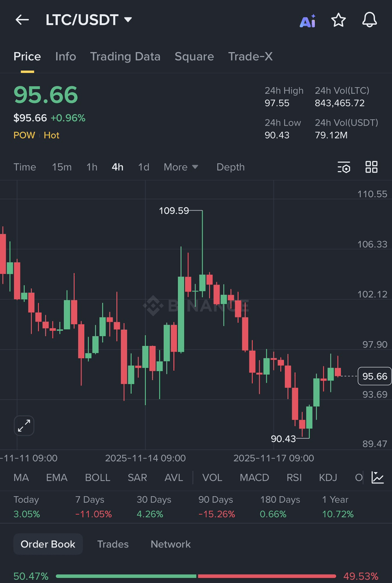Tap the back arrow icon
392x583 pixels.
[x=22, y=20]
